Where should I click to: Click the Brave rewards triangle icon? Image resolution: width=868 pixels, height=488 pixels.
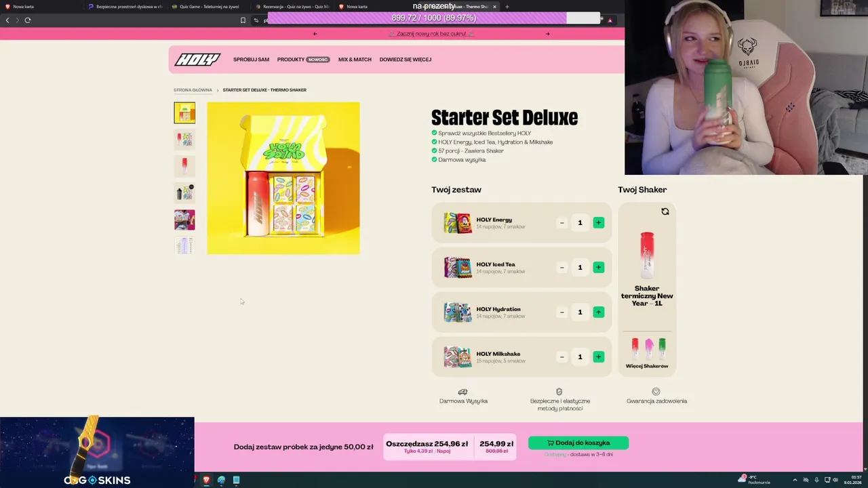[x=610, y=20]
